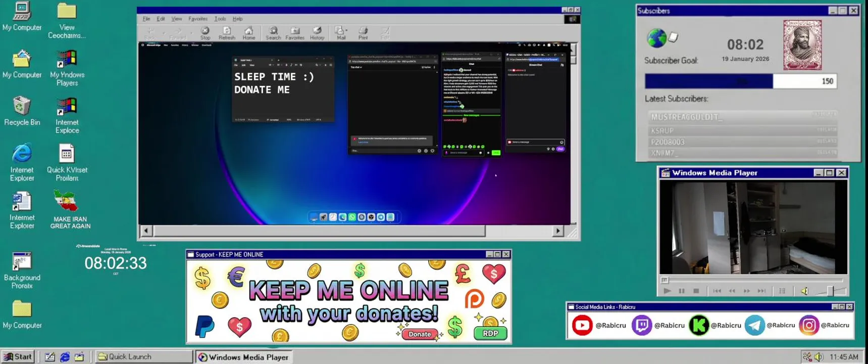
Task: Click the globe icon in Subscribers window
Action: point(656,38)
